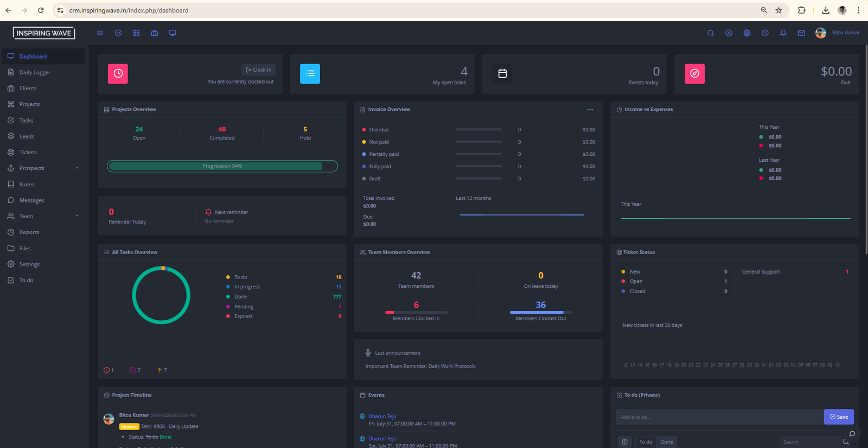This screenshot has width=868, height=448.
Task: Open the briefcase icon in top toolbar
Action: (155, 33)
